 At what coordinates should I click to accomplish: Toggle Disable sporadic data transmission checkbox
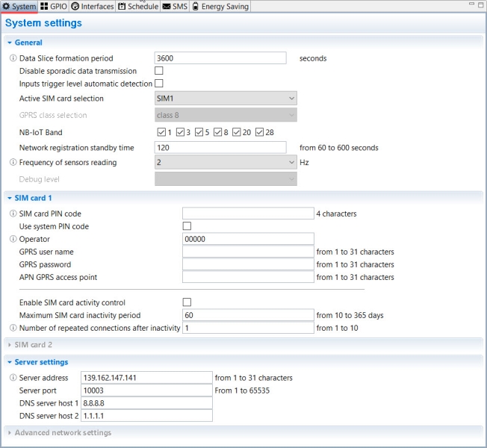tap(158, 71)
